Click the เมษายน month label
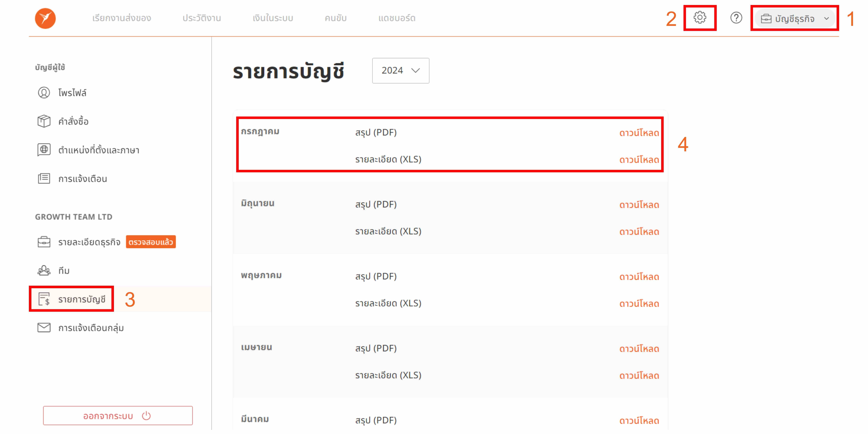 [x=256, y=347]
